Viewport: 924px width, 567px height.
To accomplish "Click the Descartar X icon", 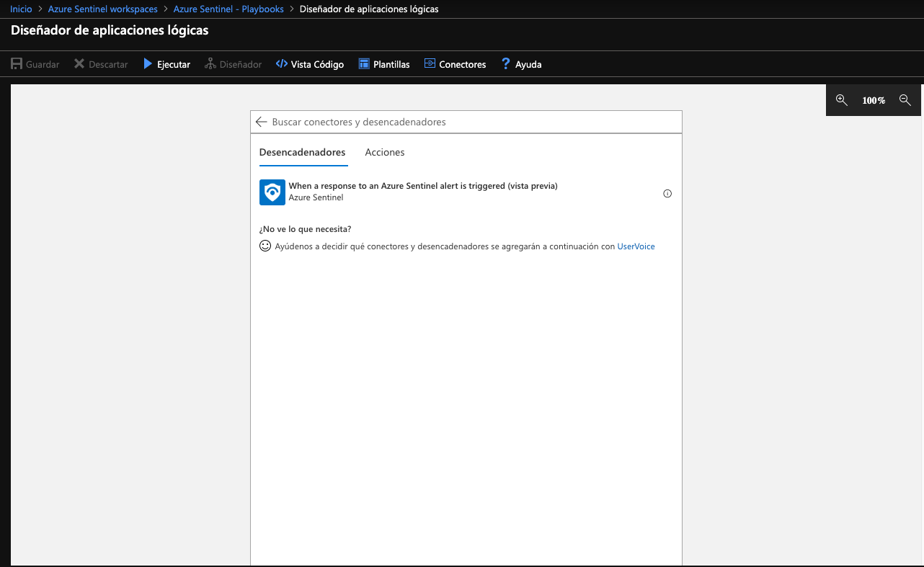I will 79,64.
